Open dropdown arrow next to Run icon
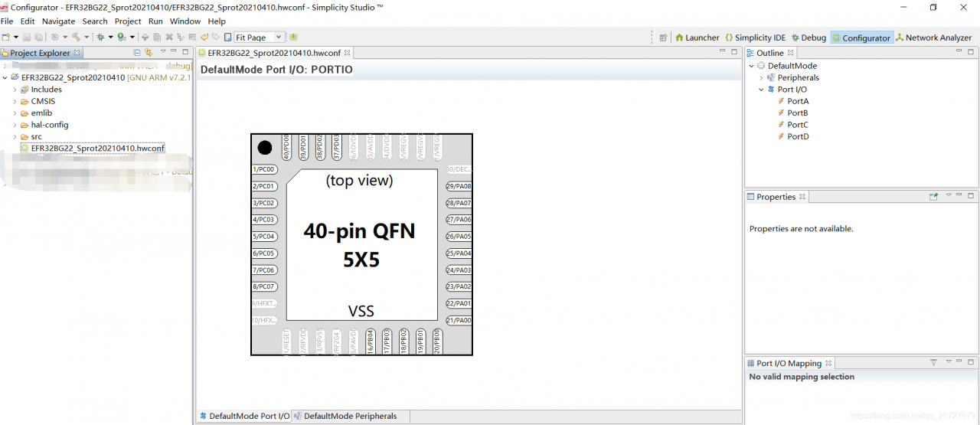980x425 pixels. (132, 37)
